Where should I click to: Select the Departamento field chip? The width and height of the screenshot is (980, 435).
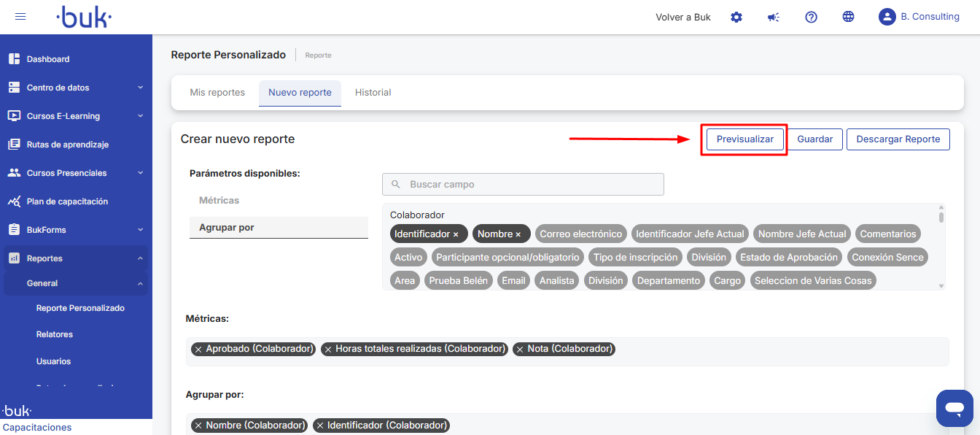click(x=669, y=281)
